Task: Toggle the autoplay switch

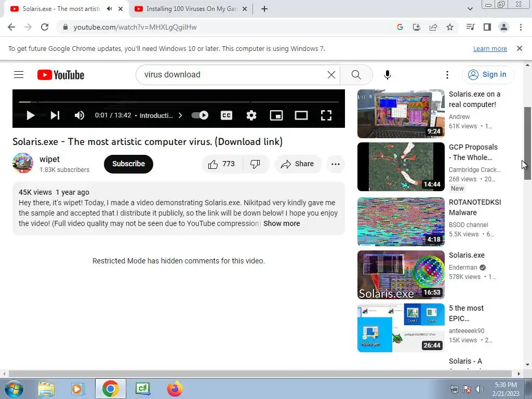Action: click(x=200, y=115)
